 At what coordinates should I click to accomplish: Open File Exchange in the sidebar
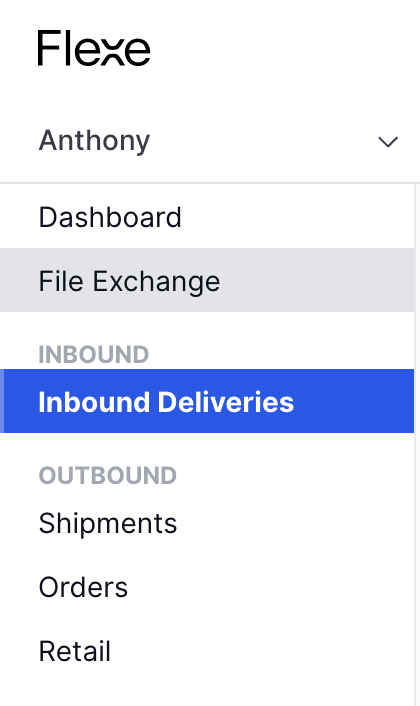point(129,281)
